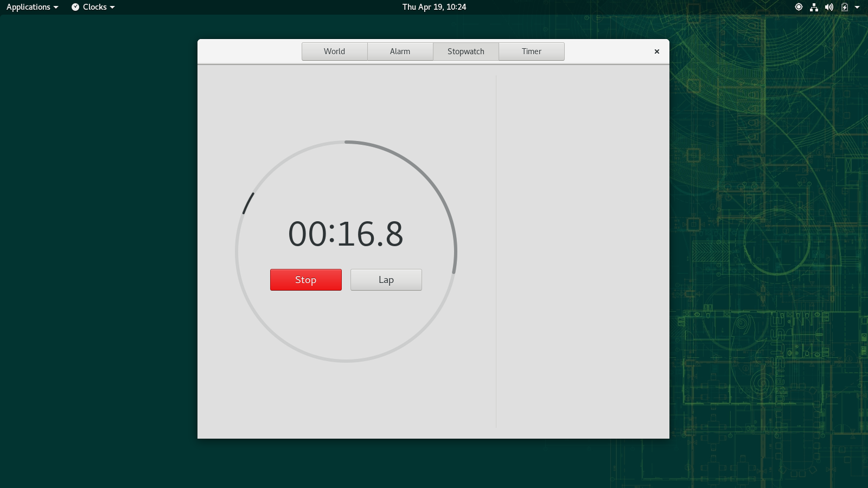Click the volume speaker icon
868x488 pixels.
pos(829,7)
